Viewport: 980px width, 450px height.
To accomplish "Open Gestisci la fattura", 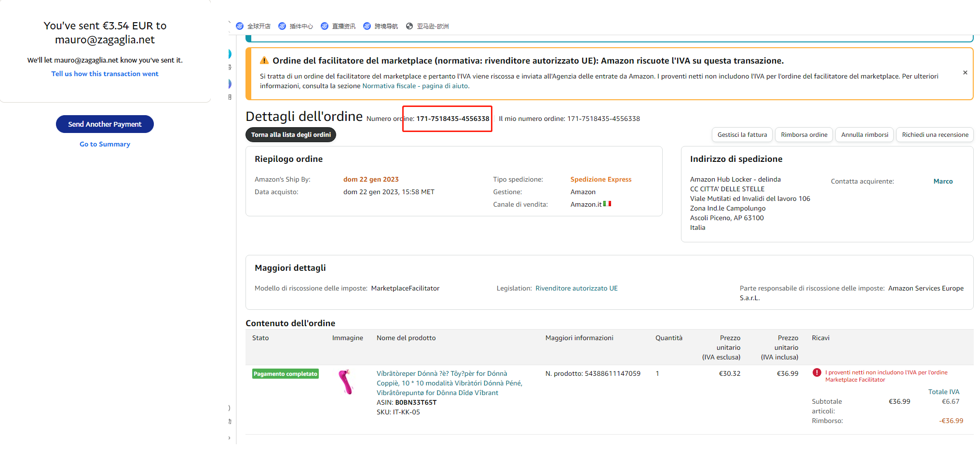I will 742,135.
